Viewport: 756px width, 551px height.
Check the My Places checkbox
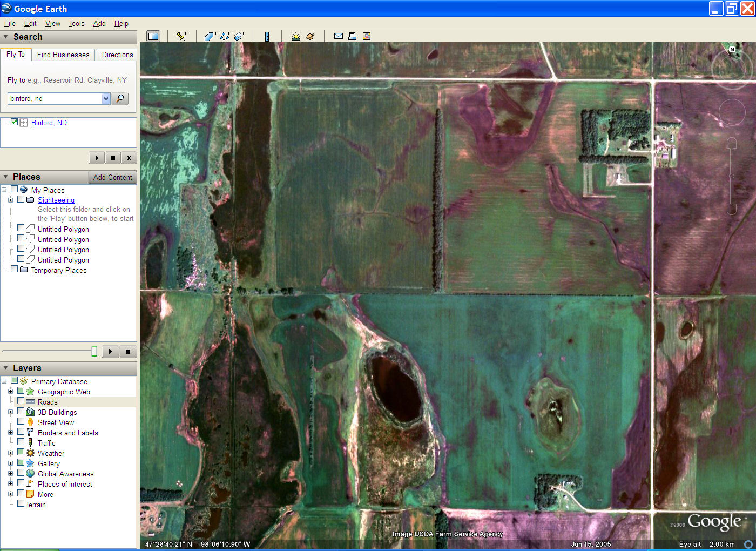(x=15, y=189)
